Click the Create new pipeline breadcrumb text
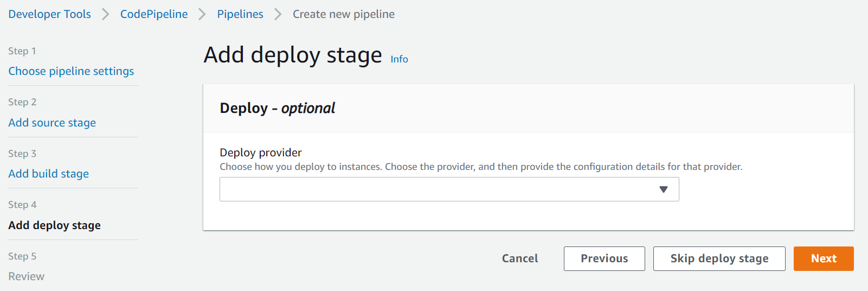The image size is (868, 291). [343, 14]
